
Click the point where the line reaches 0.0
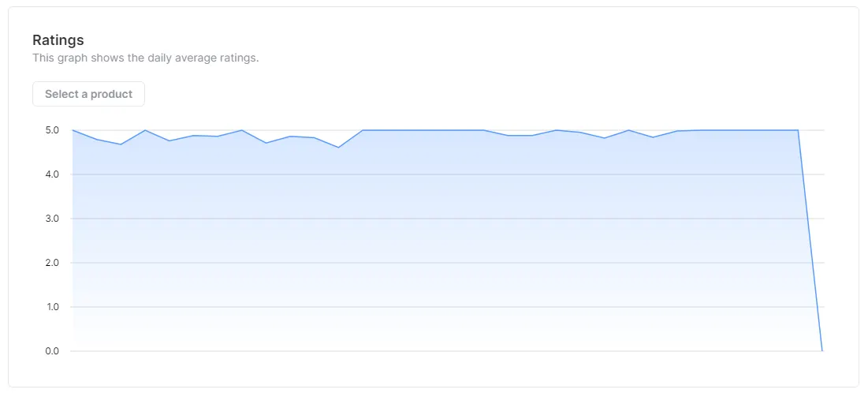[822, 351]
